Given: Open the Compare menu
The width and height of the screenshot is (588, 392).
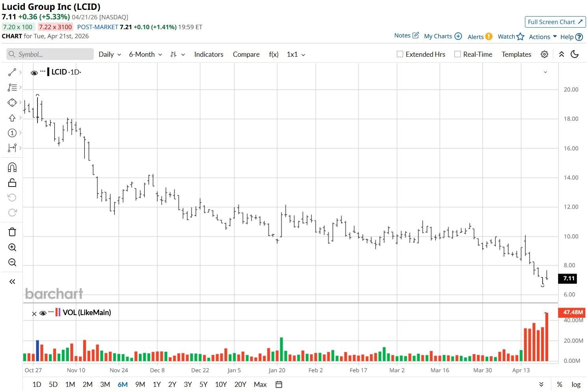Looking at the screenshot, I should coord(246,54).
